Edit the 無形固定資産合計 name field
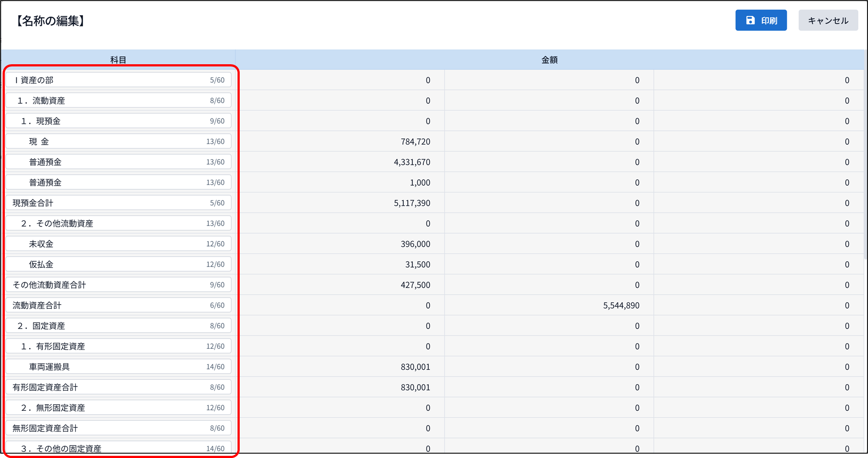Screen dimensions: 868x458 coord(118,428)
